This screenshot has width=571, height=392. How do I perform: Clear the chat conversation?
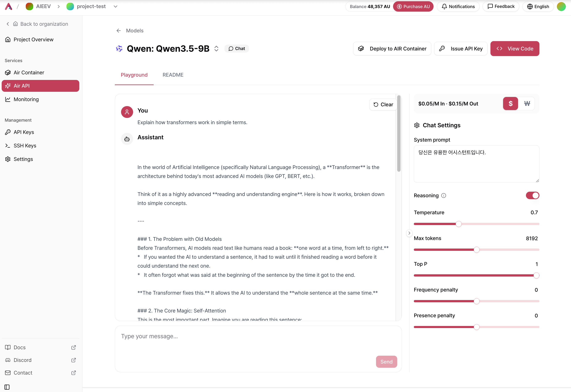pos(383,105)
